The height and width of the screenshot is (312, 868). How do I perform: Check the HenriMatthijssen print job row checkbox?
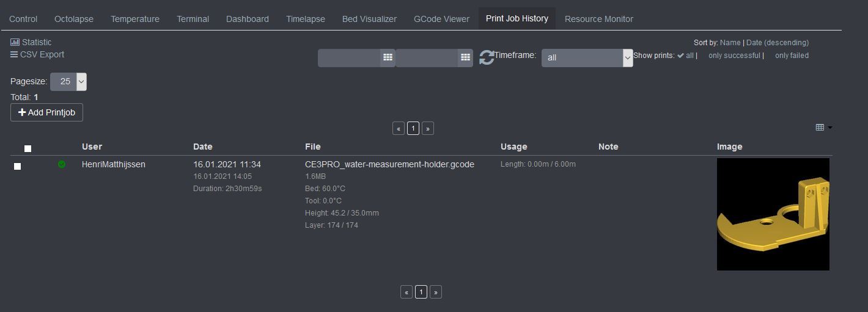[17, 166]
